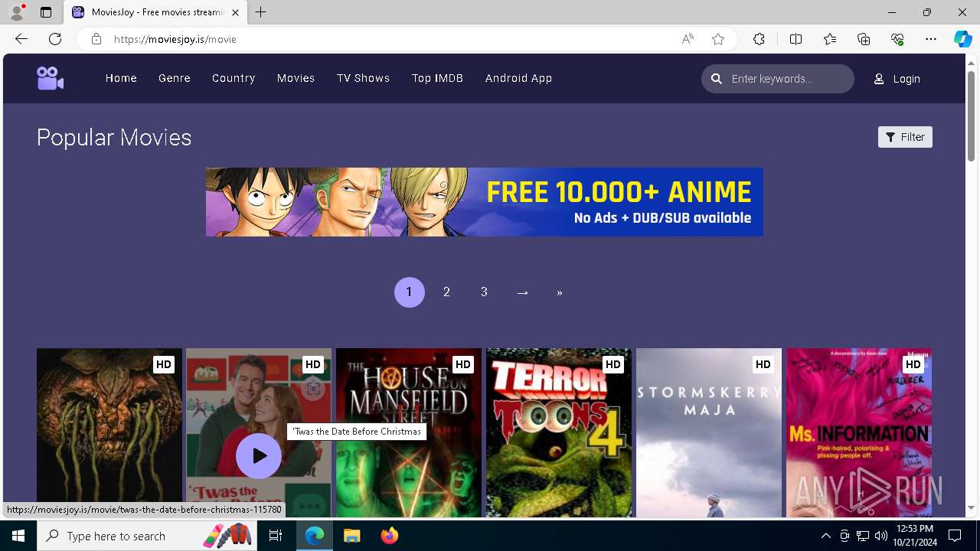
Task: Open Settings and more menu
Action: pyautogui.click(x=931, y=39)
